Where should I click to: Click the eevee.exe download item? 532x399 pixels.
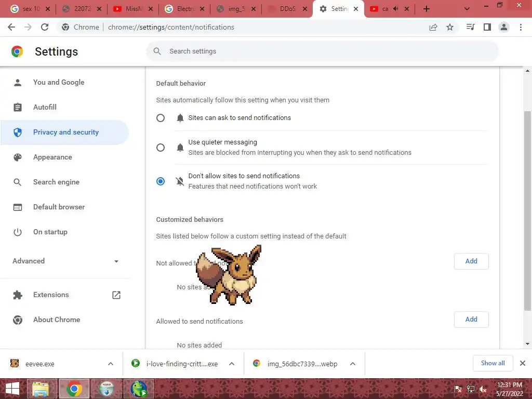pyautogui.click(x=39, y=364)
